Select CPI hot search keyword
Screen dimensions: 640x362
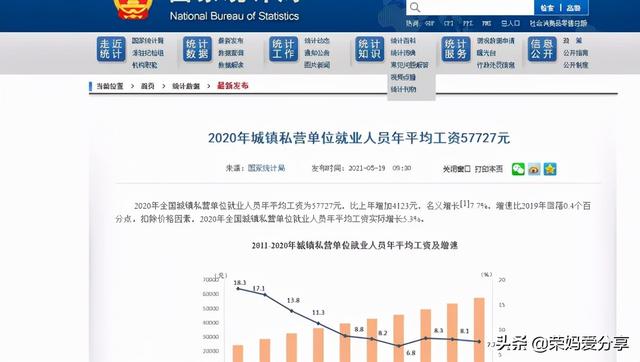point(449,24)
